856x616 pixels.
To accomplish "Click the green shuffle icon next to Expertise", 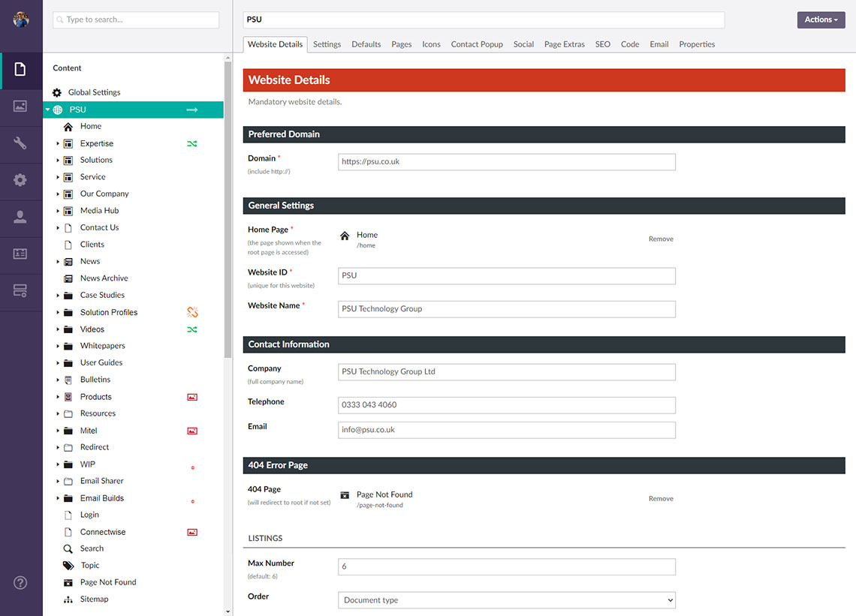I will (191, 143).
